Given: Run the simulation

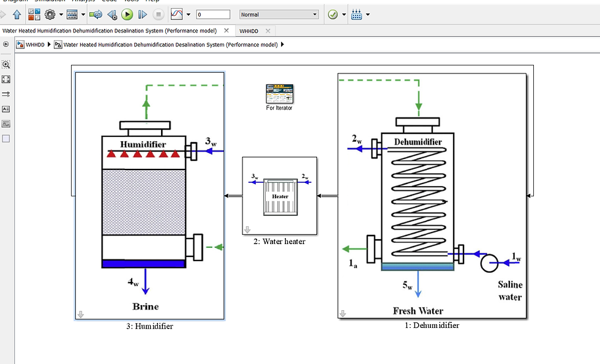Looking at the screenshot, I should coord(127,15).
